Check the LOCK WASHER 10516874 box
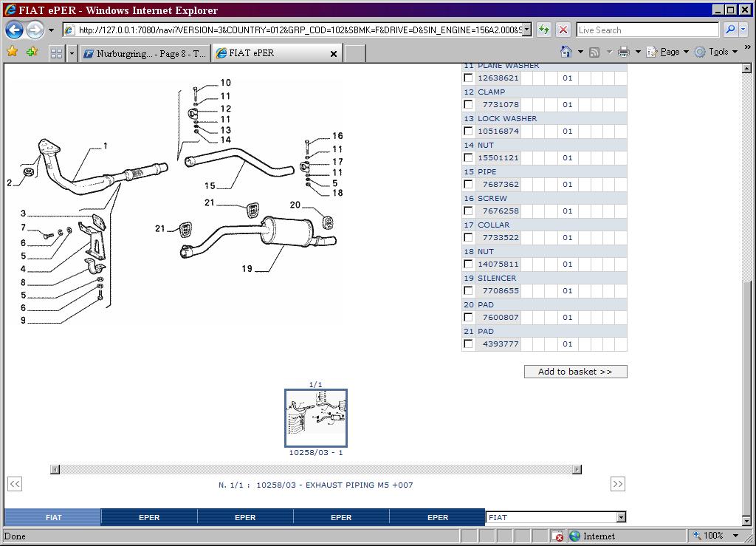 pos(468,131)
